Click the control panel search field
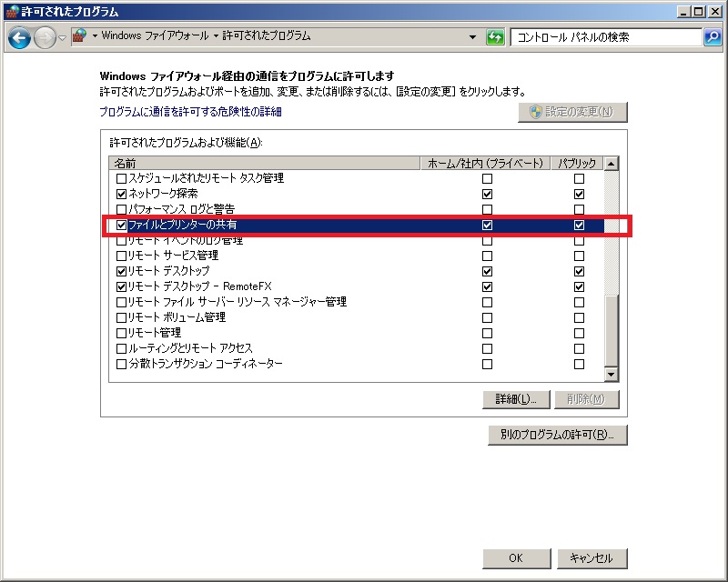The width and height of the screenshot is (728, 582). pos(605,37)
